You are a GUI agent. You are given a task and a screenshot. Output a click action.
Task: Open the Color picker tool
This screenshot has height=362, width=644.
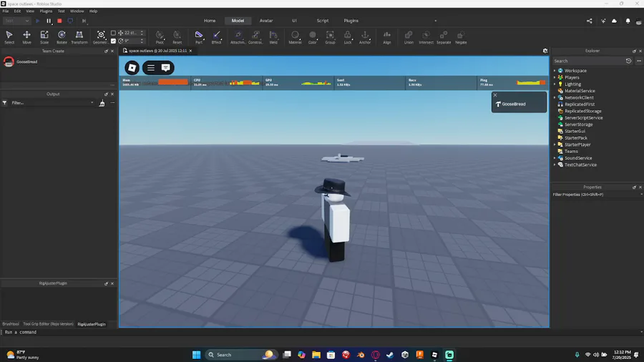tap(313, 37)
